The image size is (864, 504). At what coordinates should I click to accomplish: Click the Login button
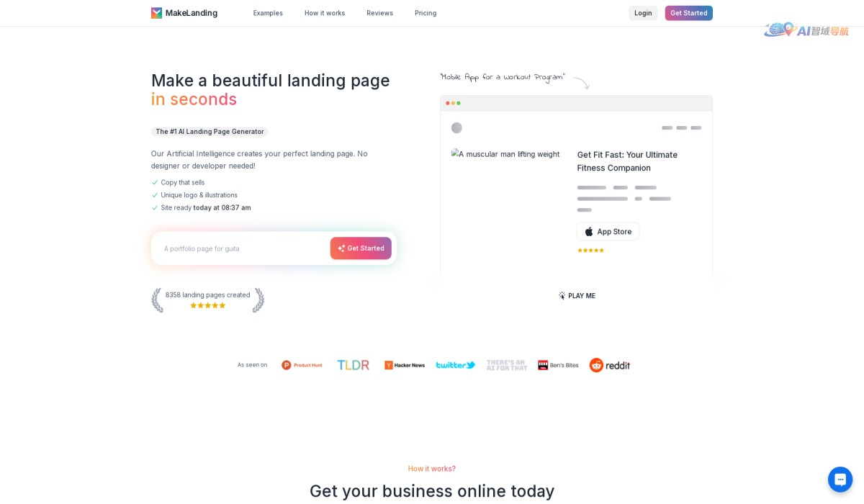[643, 13]
